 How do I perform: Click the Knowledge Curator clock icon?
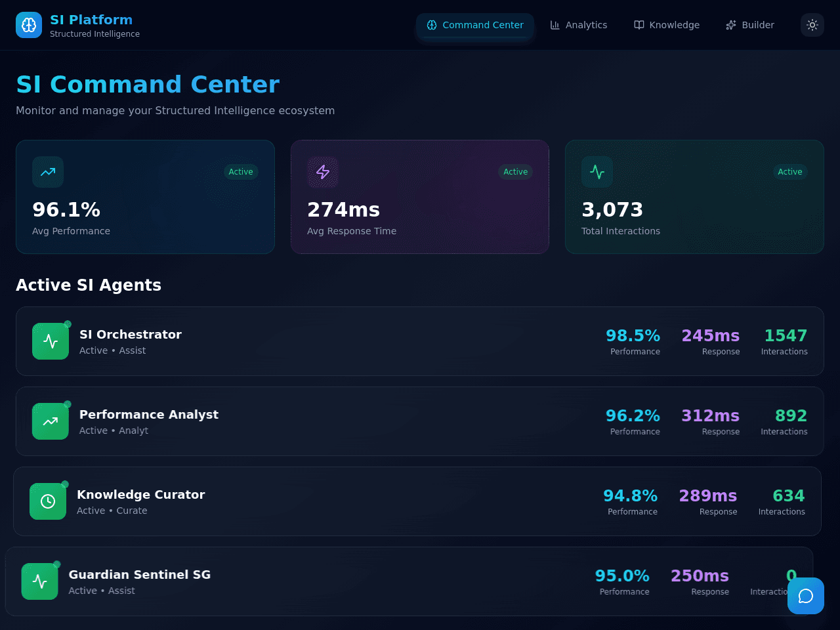(48, 501)
